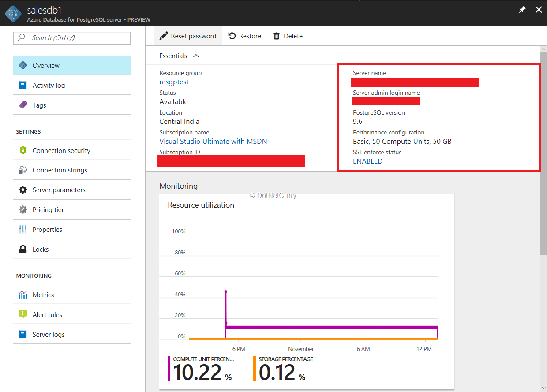547x392 pixels.
Task: Click the November axis label on chart
Action: pyautogui.click(x=301, y=349)
